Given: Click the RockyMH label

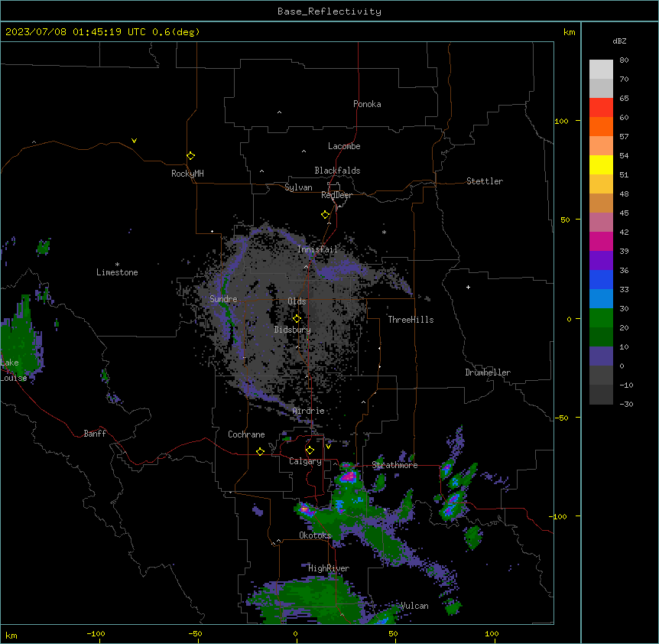Looking at the screenshot, I should [x=187, y=174].
